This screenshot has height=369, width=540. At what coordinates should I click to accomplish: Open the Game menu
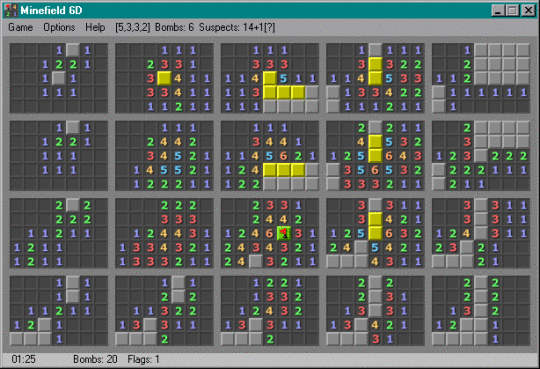tap(20, 28)
